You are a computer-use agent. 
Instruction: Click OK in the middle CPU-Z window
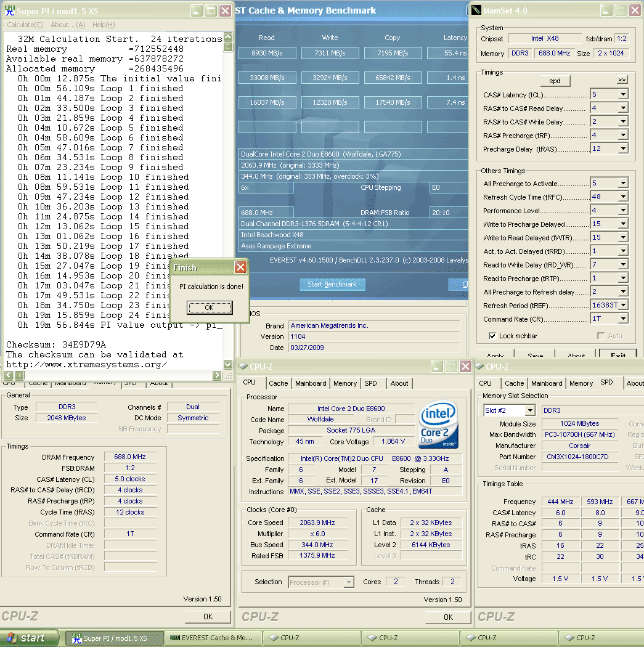point(448,617)
